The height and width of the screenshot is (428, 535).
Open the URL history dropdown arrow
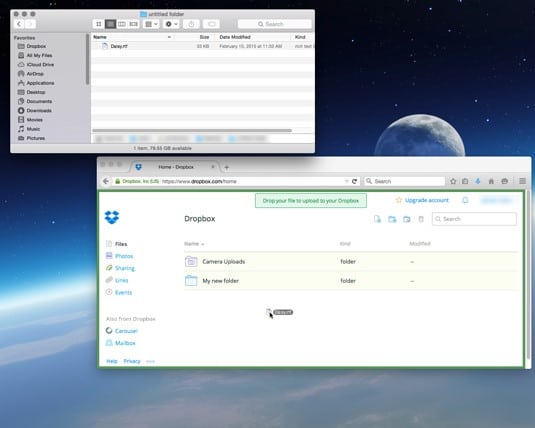tap(346, 181)
